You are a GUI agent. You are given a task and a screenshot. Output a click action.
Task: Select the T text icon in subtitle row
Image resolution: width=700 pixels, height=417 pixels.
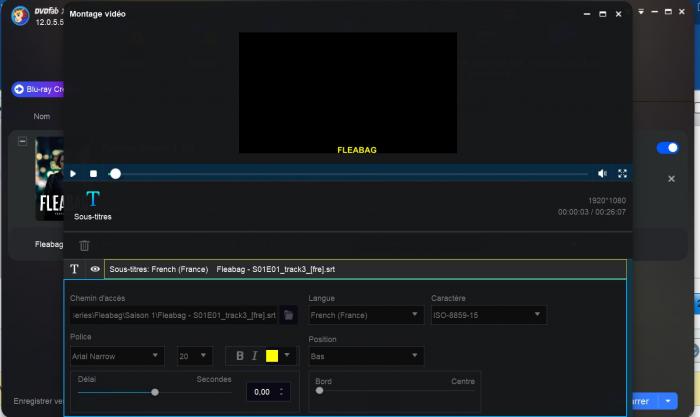coord(74,269)
